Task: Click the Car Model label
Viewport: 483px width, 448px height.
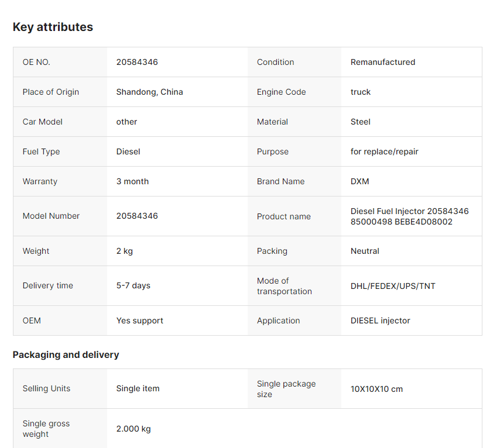Action: point(43,122)
